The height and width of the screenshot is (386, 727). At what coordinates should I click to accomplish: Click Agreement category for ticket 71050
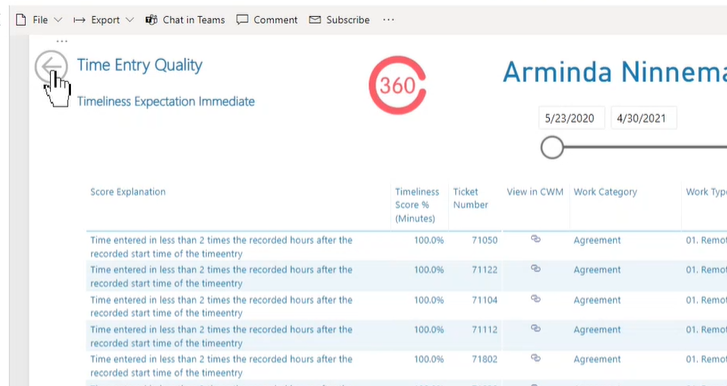(597, 240)
